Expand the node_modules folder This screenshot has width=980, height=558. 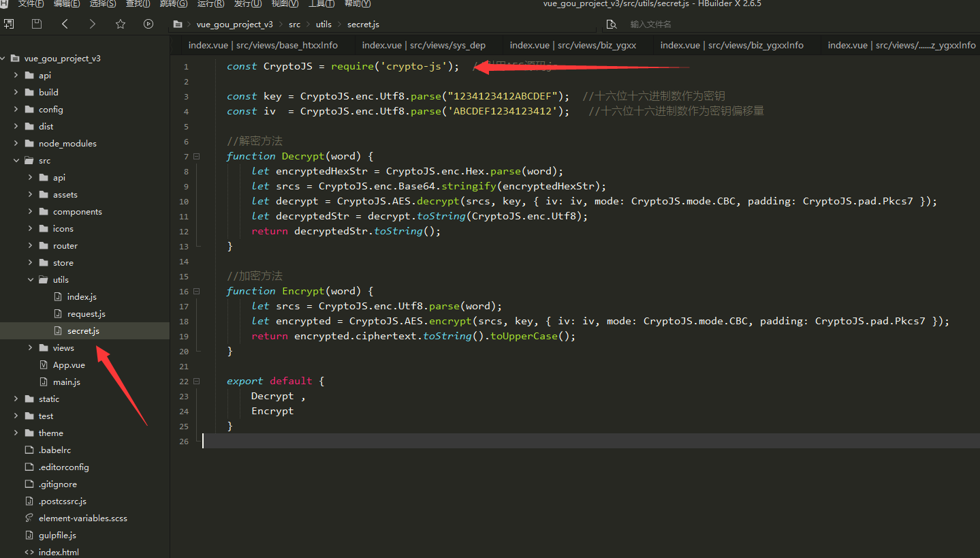[x=15, y=143]
